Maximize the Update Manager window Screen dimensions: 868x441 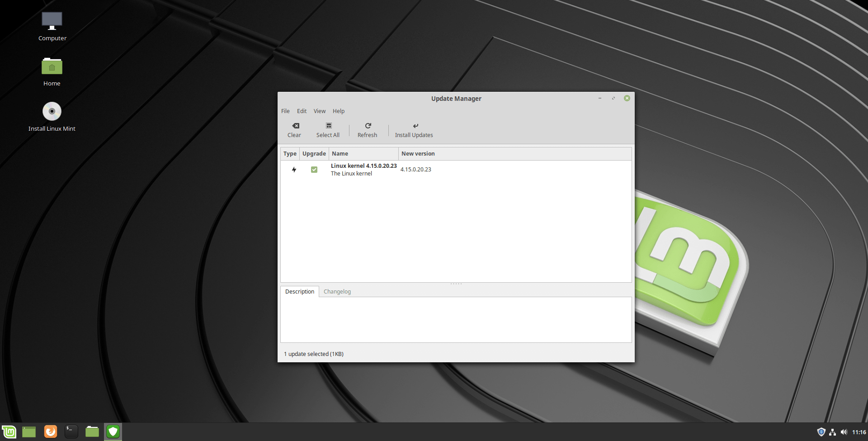click(x=613, y=98)
